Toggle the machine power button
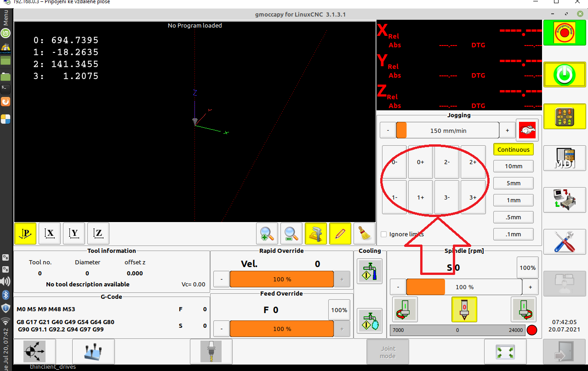The image size is (588, 371). point(565,74)
